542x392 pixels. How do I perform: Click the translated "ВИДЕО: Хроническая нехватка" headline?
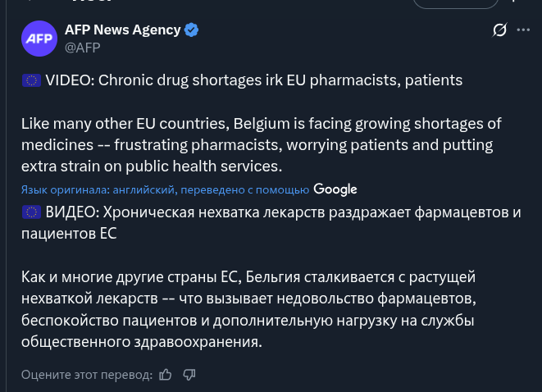coord(271,222)
